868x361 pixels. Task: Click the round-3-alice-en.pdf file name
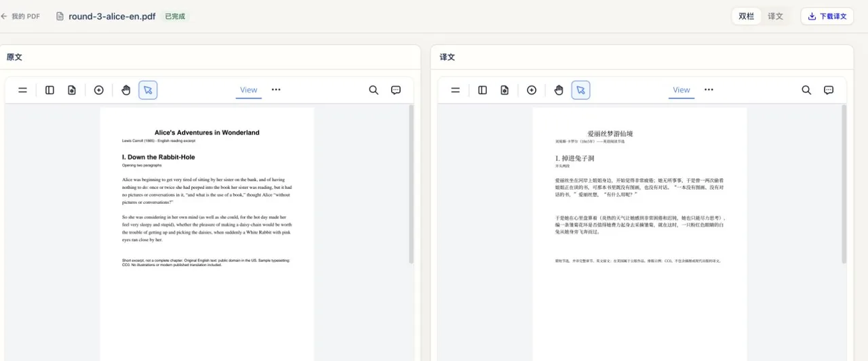pyautogui.click(x=112, y=16)
